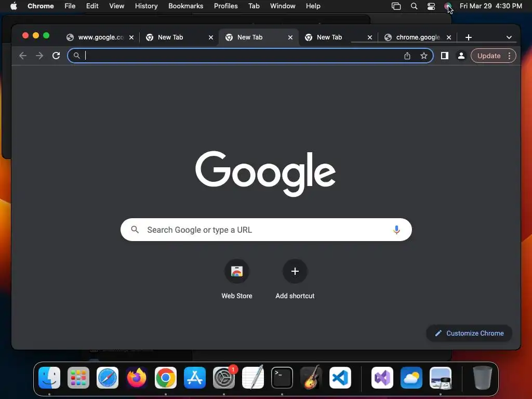Click the Add shortcut plus icon
Image resolution: width=532 pixels, height=399 pixels.
295,271
